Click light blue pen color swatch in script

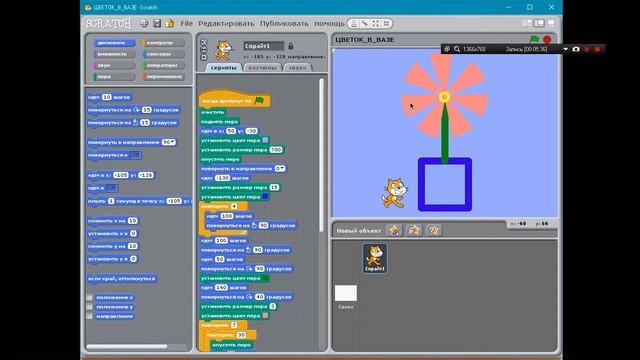point(265,140)
